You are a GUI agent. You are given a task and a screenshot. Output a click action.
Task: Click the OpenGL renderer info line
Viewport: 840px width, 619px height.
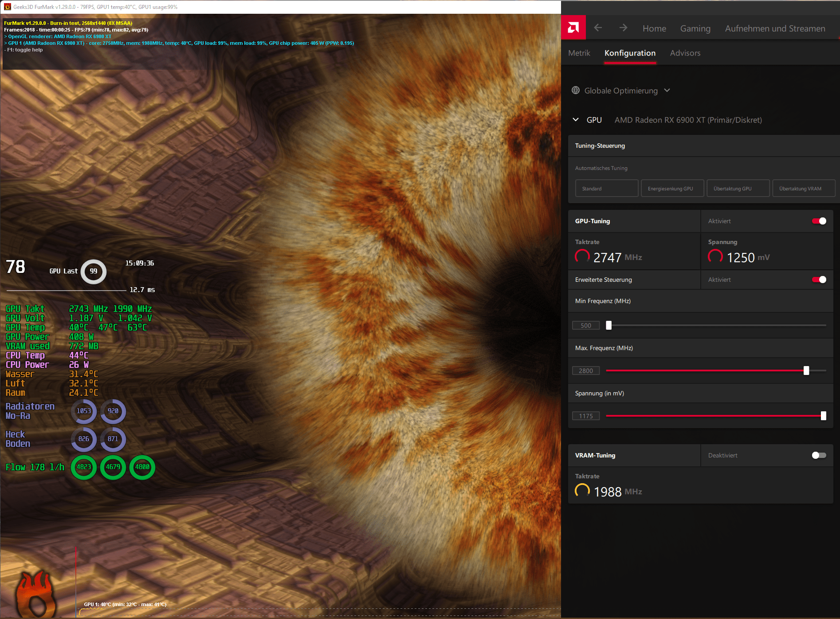click(x=58, y=36)
